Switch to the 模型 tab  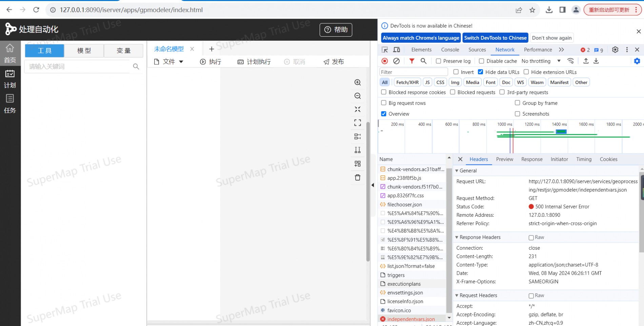point(84,51)
